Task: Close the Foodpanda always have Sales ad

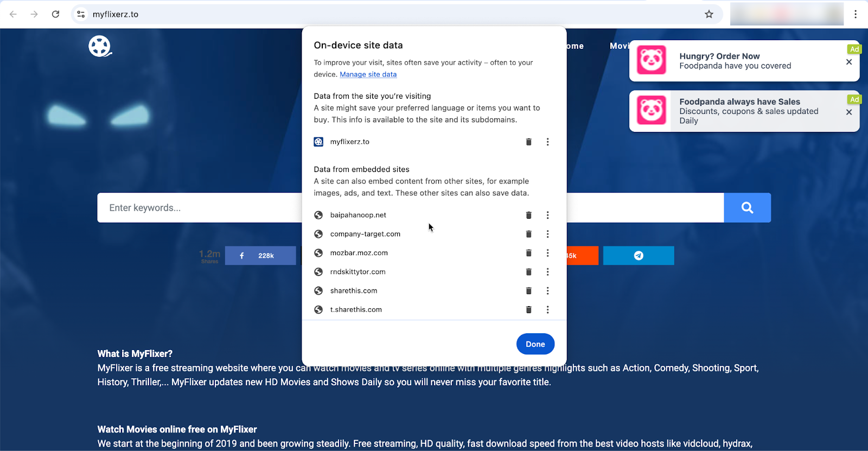Action: pyautogui.click(x=849, y=112)
